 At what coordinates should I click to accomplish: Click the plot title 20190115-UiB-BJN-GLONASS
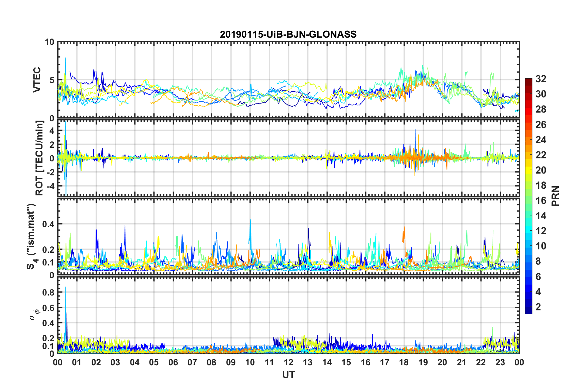(x=288, y=34)
